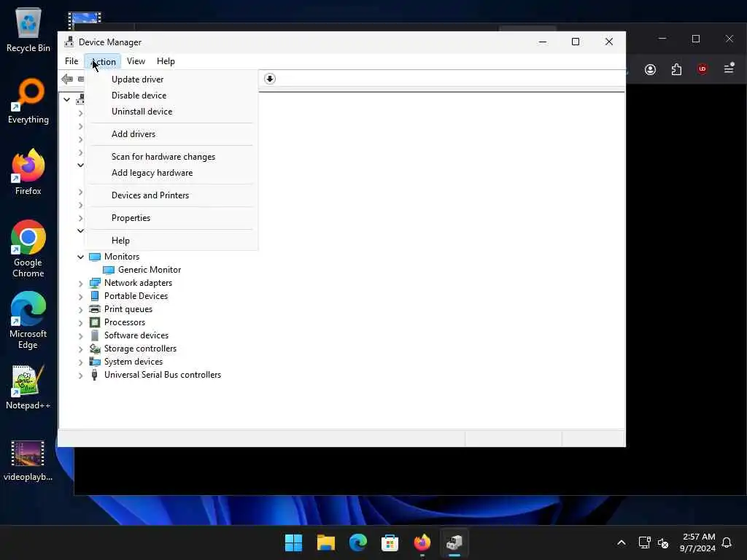Screen dimensions: 747x560
Task: Click the Print queues printer icon
Action: coord(95,309)
